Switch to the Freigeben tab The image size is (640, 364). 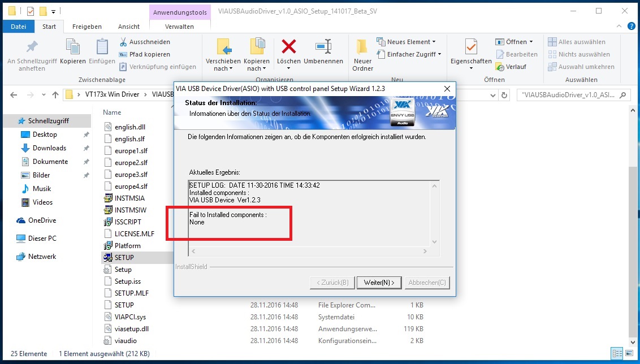pyautogui.click(x=87, y=27)
